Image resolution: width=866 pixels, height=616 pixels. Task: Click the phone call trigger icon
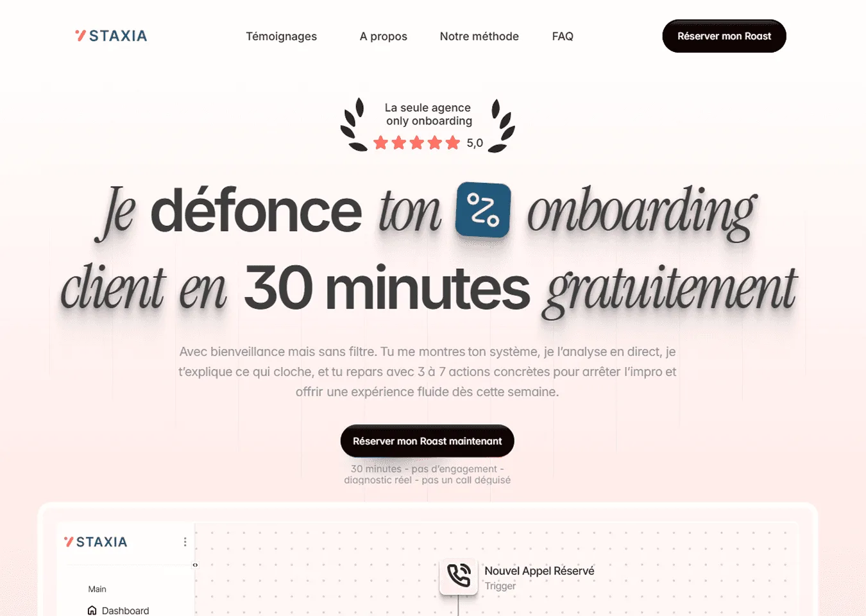coord(459,576)
